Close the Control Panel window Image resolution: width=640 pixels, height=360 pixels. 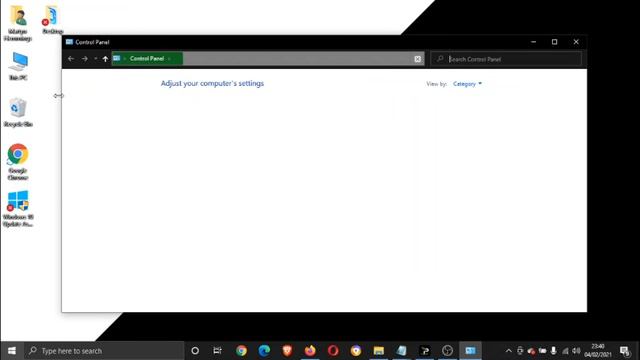click(x=576, y=42)
